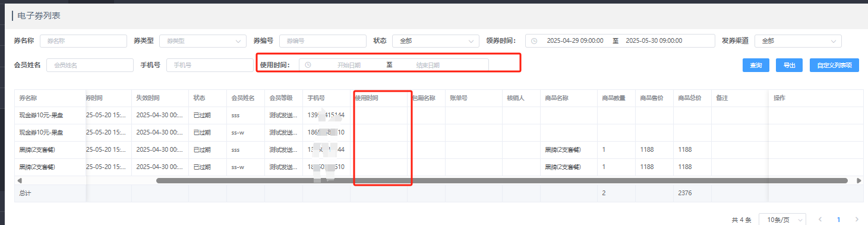Screen dimensions: 868x225
Task: Open the 券类型 dropdown
Action: point(203,40)
